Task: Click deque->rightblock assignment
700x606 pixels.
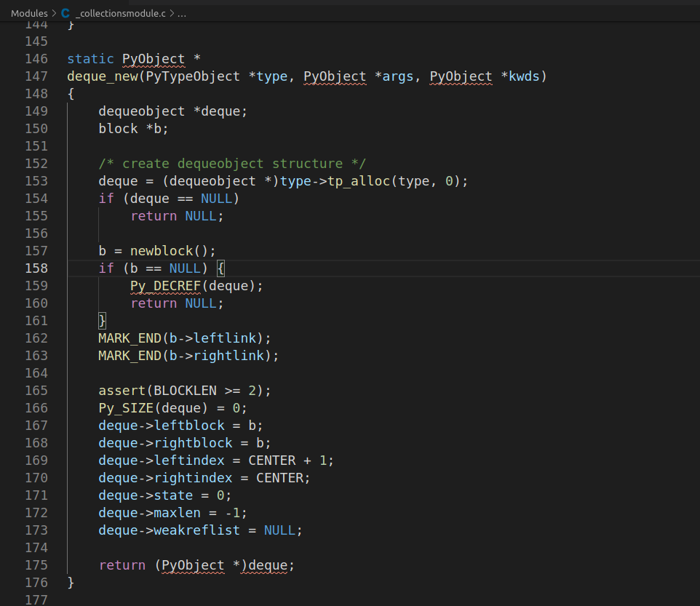Action: click(x=185, y=442)
